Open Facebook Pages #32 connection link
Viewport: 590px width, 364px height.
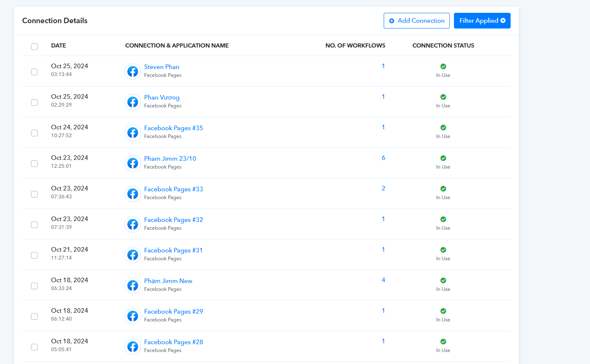(174, 220)
